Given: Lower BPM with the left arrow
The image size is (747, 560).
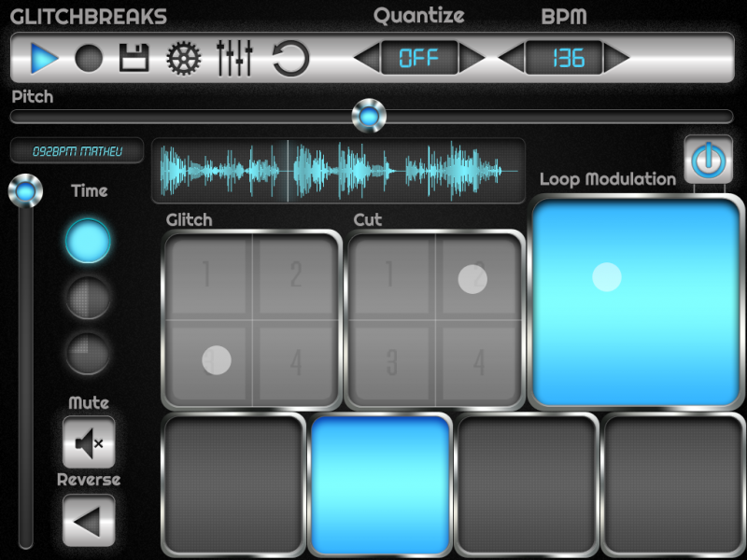Looking at the screenshot, I should point(511,58).
